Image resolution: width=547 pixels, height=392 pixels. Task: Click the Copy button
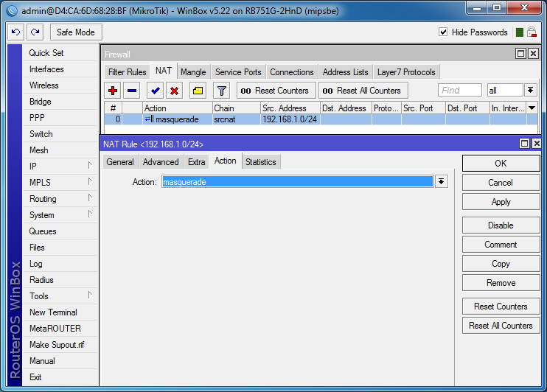(501, 263)
